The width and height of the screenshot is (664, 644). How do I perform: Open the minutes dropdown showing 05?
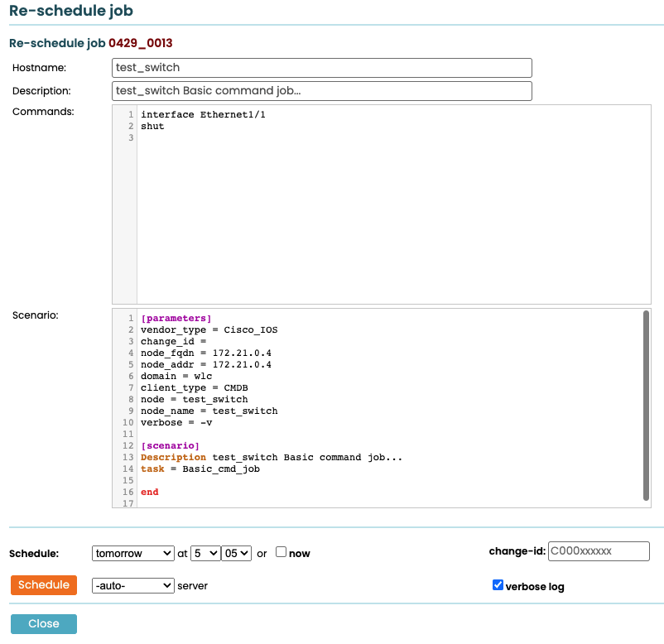236,553
